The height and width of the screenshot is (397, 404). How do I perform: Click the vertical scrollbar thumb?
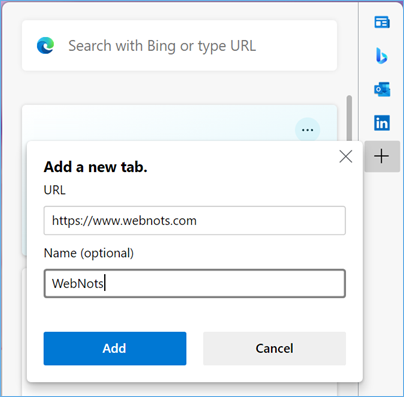pyautogui.click(x=349, y=118)
